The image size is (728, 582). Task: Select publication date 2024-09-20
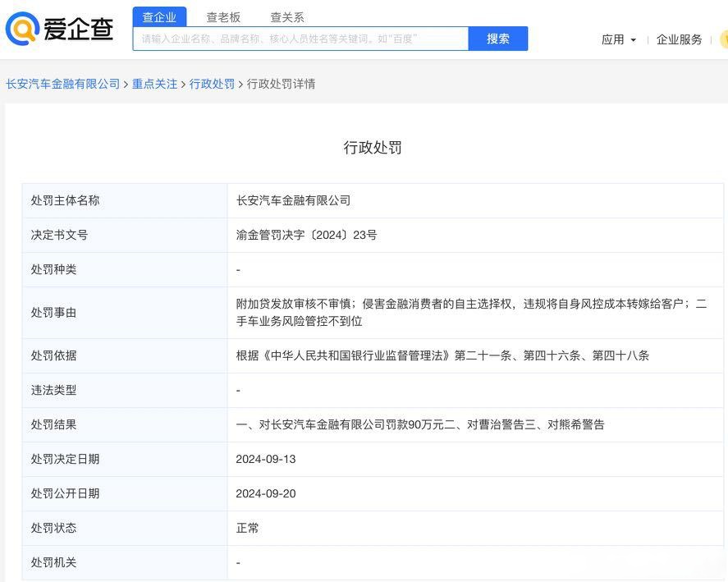click(x=266, y=493)
